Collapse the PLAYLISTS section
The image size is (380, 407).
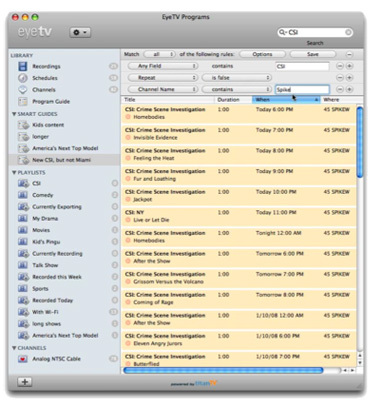[14, 172]
